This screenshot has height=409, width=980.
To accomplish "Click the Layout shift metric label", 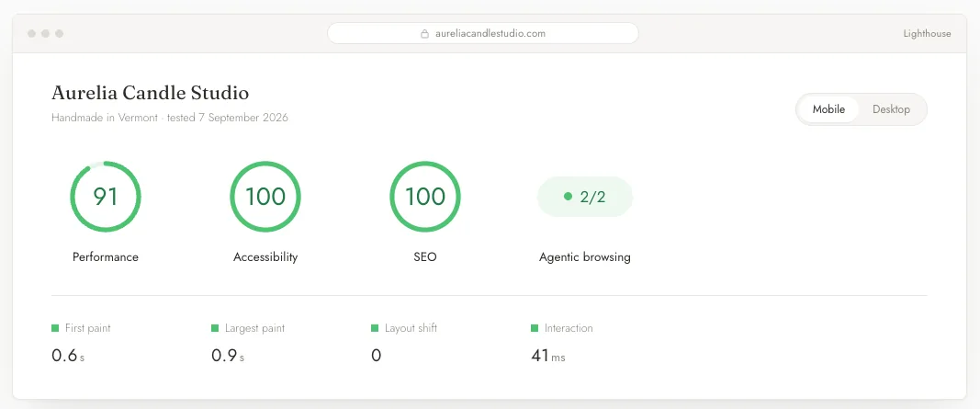I will coord(411,328).
